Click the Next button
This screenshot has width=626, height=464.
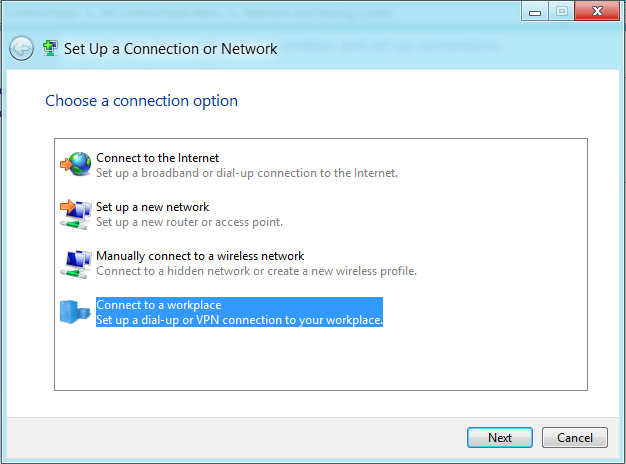(x=500, y=438)
